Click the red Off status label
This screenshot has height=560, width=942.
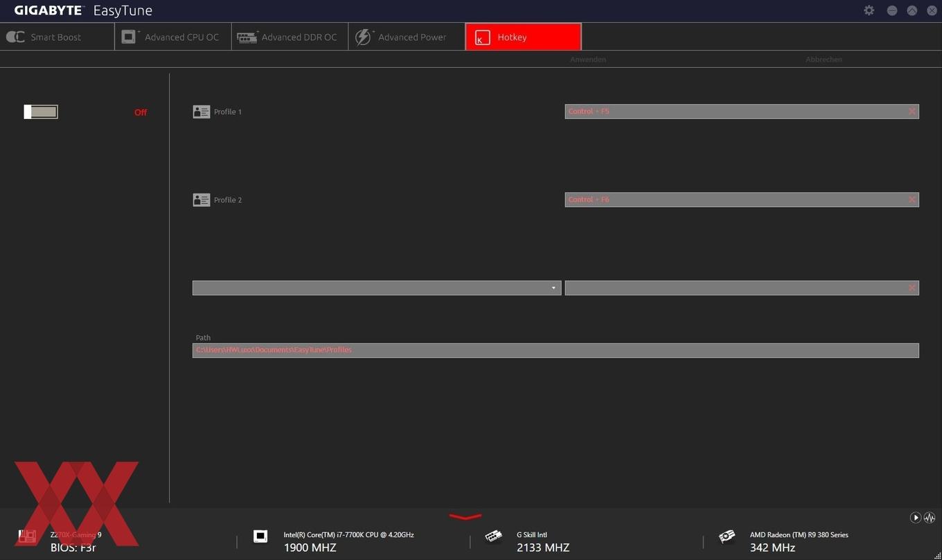141,112
